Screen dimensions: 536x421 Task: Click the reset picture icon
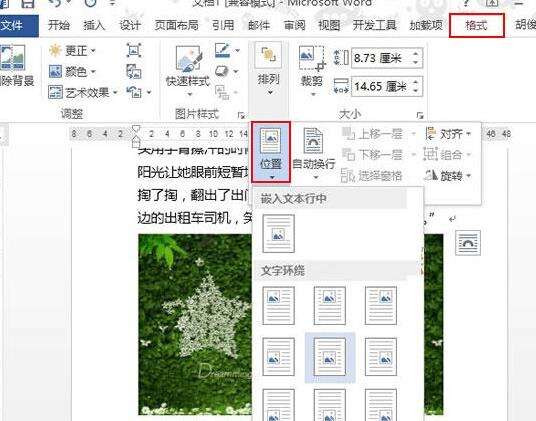pos(134,92)
